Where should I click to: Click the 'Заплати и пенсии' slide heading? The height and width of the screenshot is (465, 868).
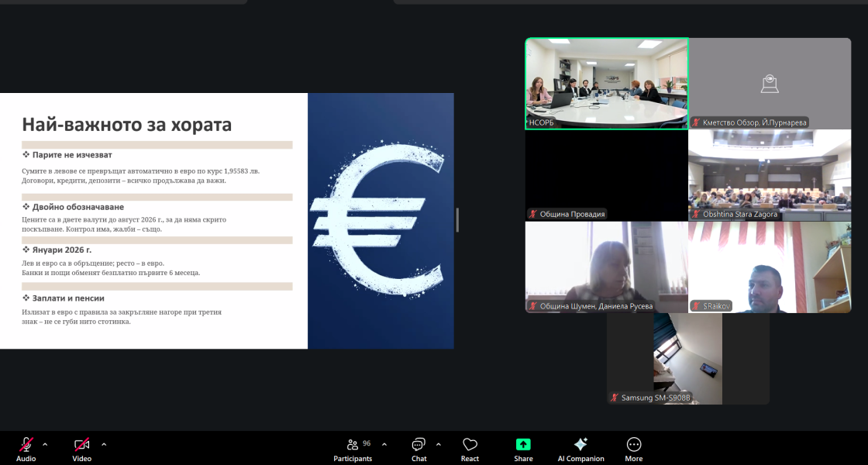pos(68,298)
